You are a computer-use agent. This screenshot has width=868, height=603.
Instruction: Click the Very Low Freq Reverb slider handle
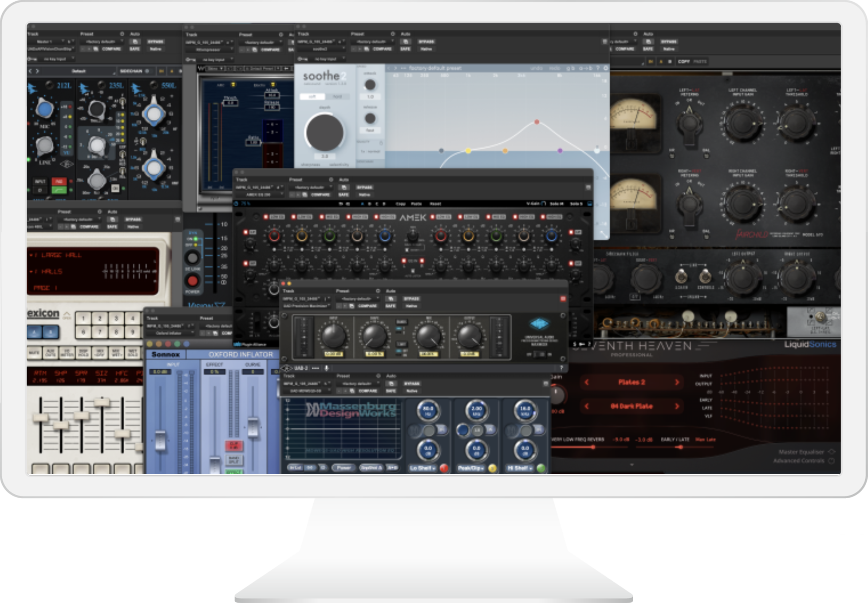(593, 447)
